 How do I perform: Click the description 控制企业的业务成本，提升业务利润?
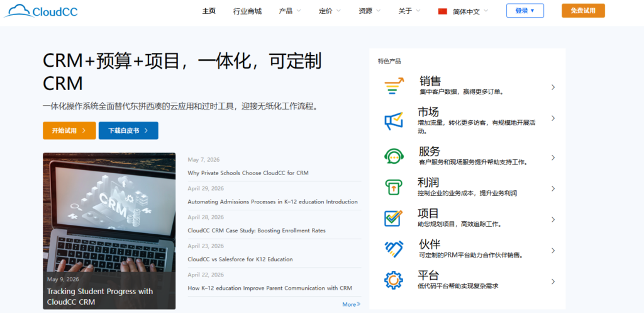tap(467, 193)
